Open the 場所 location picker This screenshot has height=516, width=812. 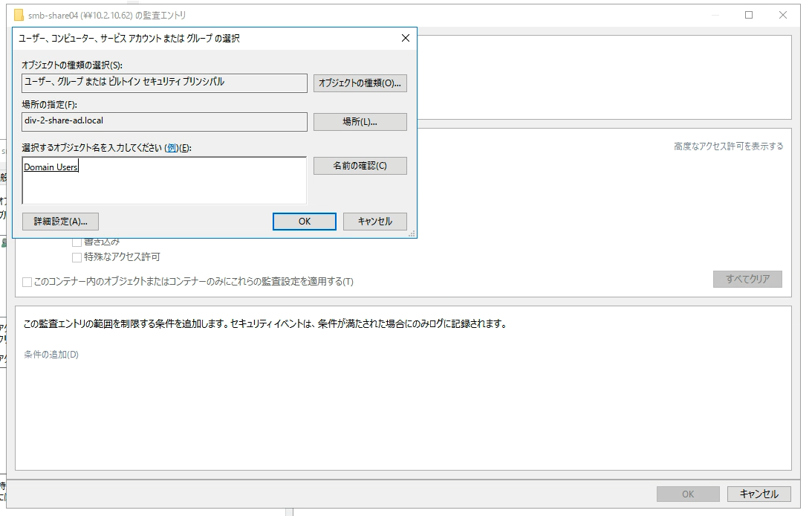[360, 121]
